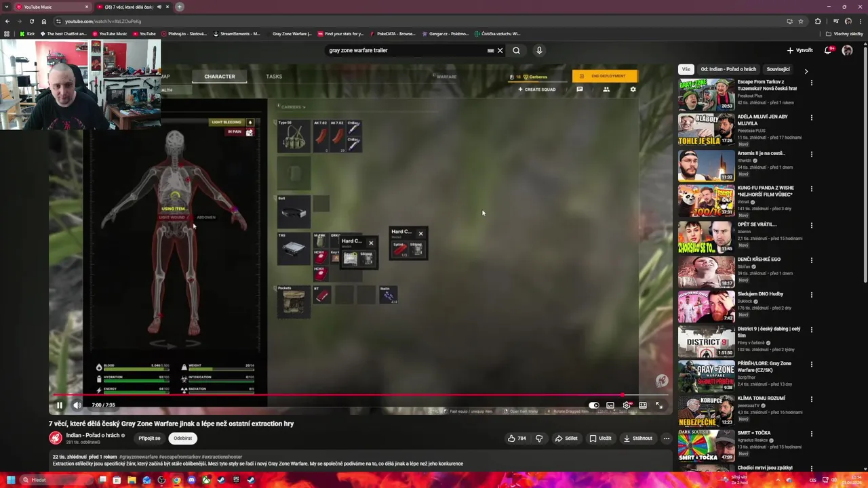
Task: Open the Gray Zone Warfare bookmark
Action: [289, 34]
